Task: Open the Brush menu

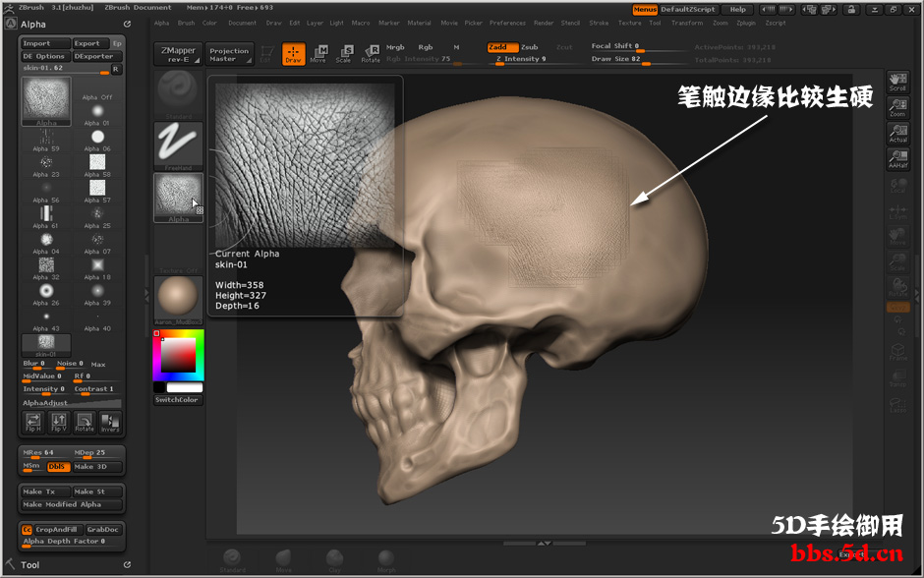Action: click(186, 23)
